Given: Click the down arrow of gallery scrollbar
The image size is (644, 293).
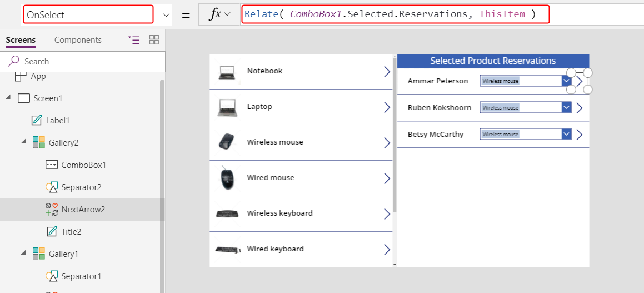Looking at the screenshot, I should 395,265.
